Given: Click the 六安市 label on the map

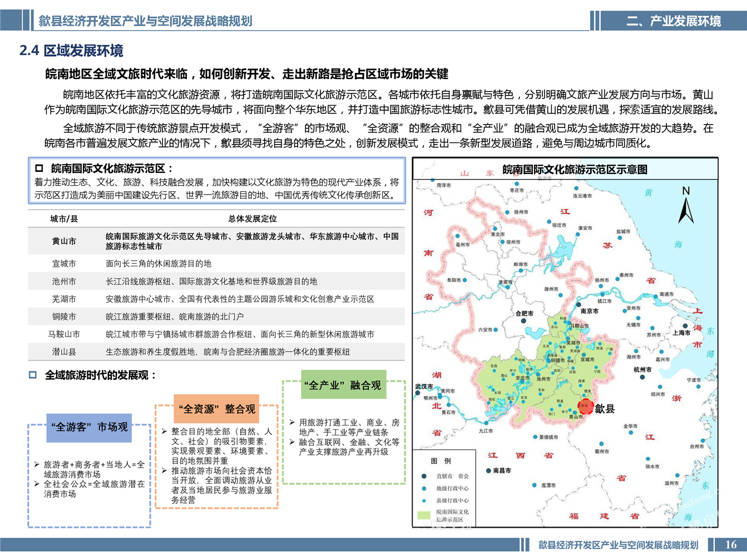Looking at the screenshot, I should pos(485,330).
